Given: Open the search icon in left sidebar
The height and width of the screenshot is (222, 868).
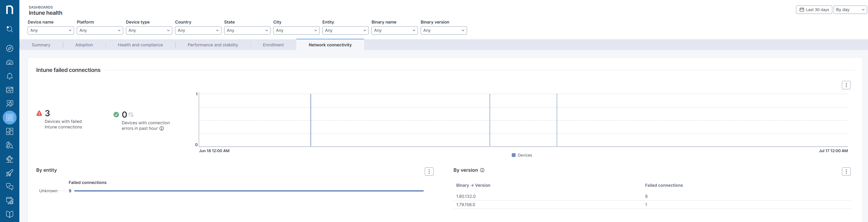Looking at the screenshot, I should coord(10,29).
